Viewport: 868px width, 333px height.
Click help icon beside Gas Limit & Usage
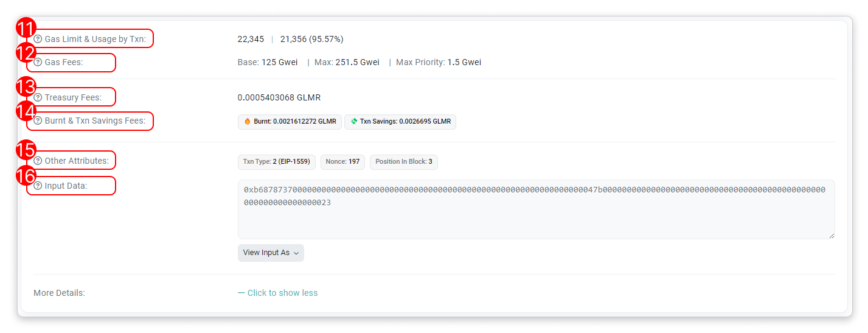click(x=38, y=39)
